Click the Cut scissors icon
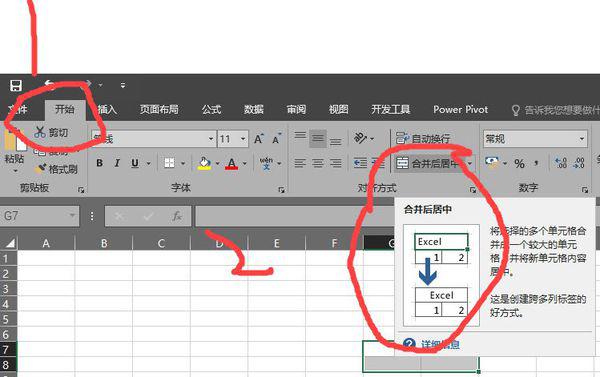 coord(40,132)
